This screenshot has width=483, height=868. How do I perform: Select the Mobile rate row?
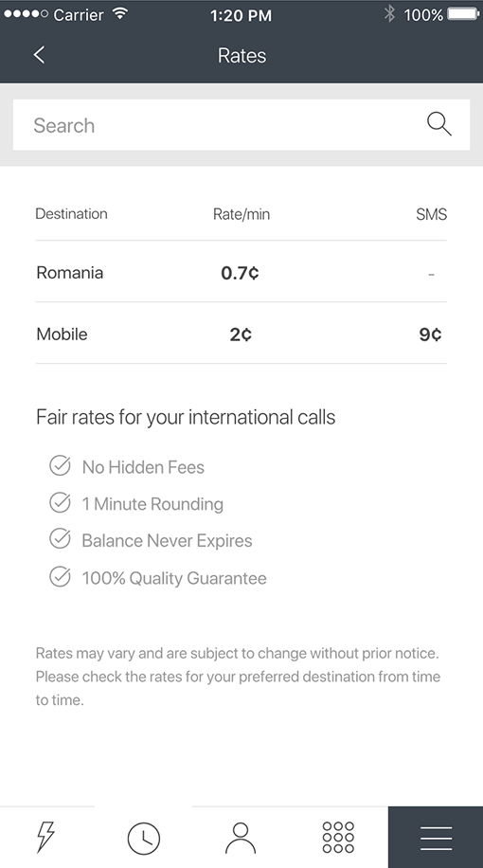coord(241,334)
